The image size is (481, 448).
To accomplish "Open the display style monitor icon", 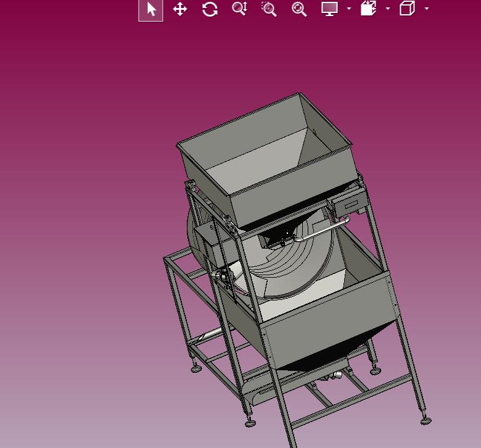I will (329, 9).
